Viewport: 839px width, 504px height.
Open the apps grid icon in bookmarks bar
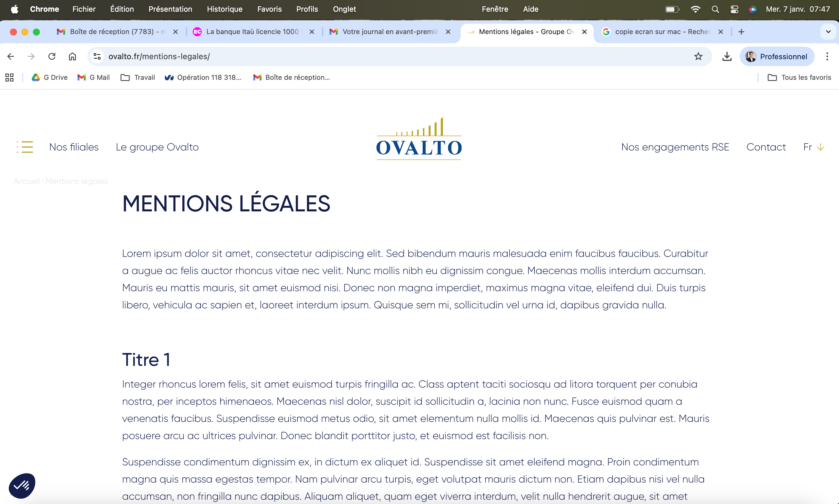coord(9,78)
